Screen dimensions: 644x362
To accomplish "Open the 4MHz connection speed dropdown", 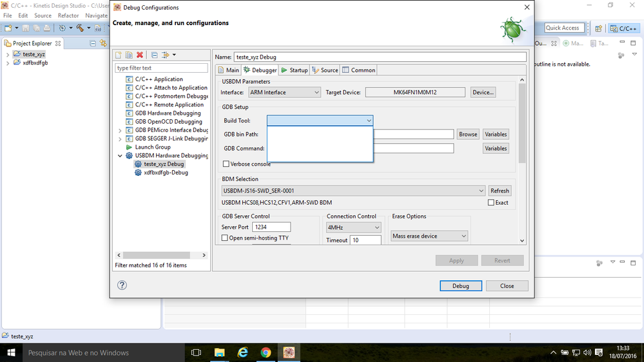I will coord(353,227).
